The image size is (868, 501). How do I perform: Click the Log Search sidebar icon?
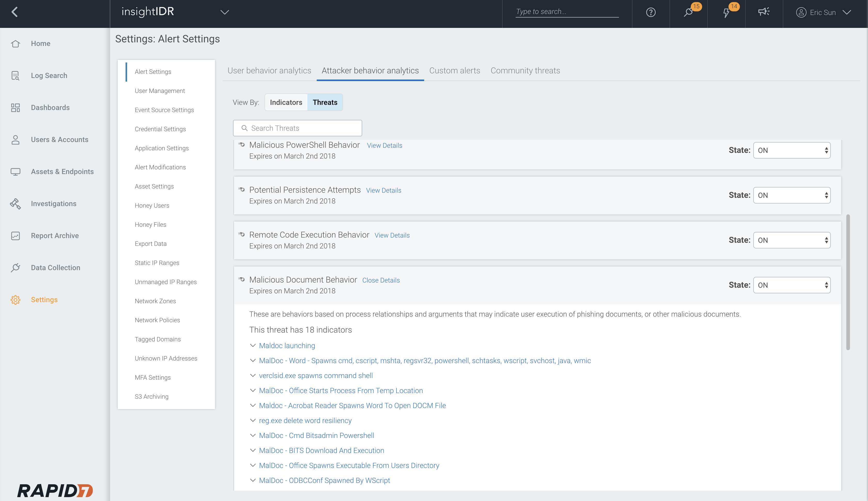pyautogui.click(x=16, y=76)
